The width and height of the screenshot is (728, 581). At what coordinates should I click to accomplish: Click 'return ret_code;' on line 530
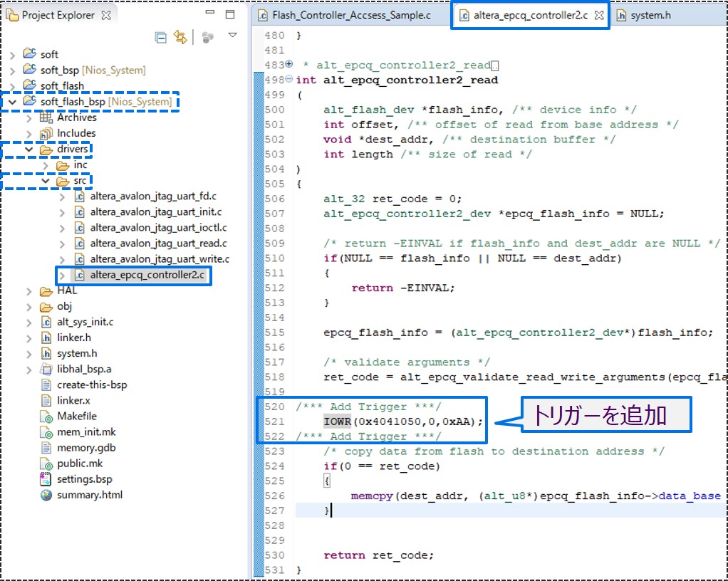378,555
